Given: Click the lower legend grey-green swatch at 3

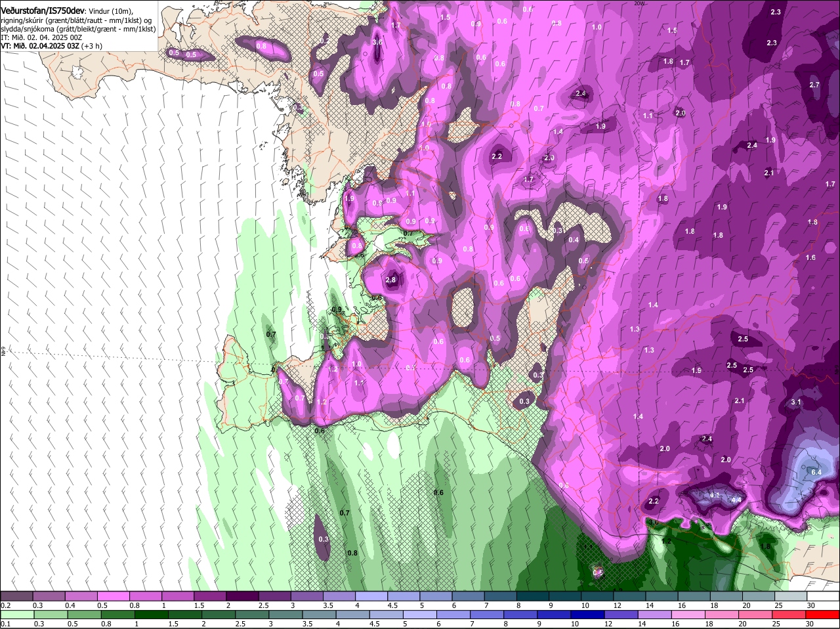Looking at the screenshot, I should coord(285,614).
